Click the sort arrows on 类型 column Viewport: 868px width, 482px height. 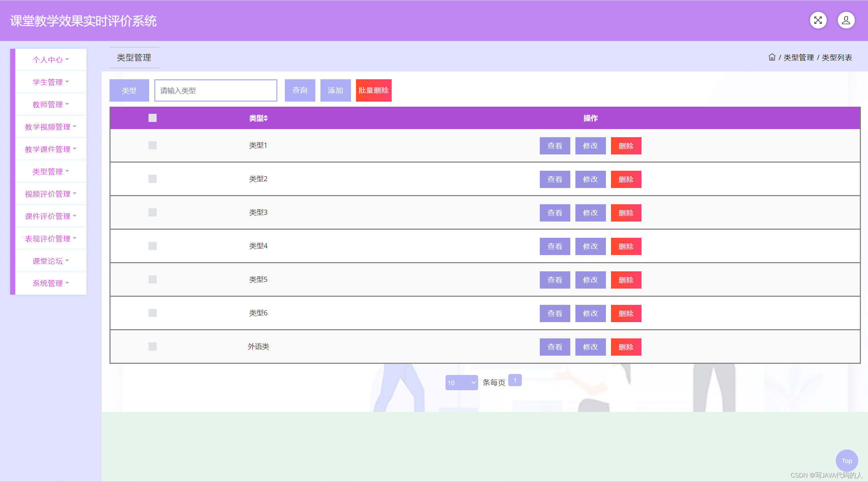[266, 118]
